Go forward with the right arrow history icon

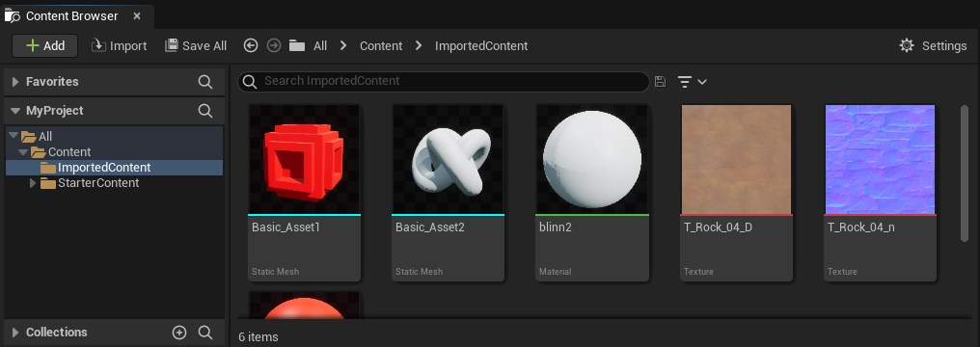point(273,45)
